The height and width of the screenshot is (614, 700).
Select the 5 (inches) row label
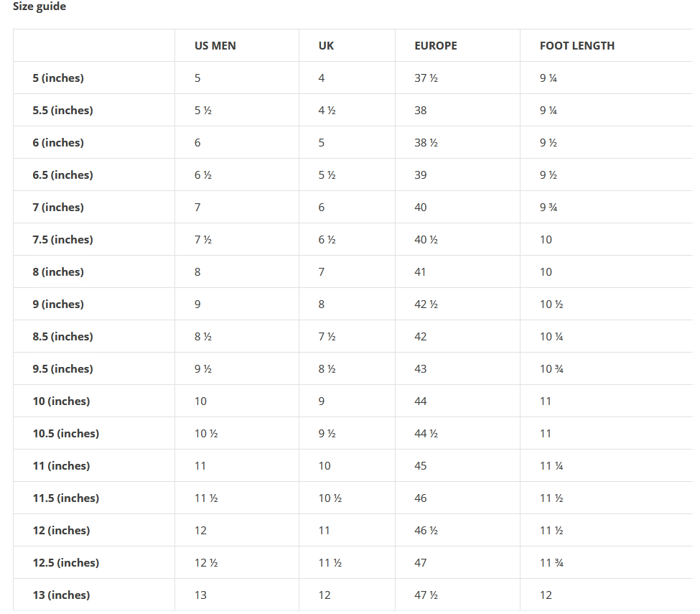tap(58, 78)
